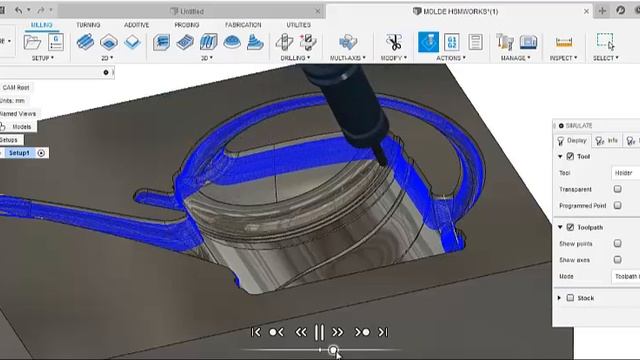640x360 pixels.
Task: Enable the Programmed Point checkbox
Action: point(618,205)
